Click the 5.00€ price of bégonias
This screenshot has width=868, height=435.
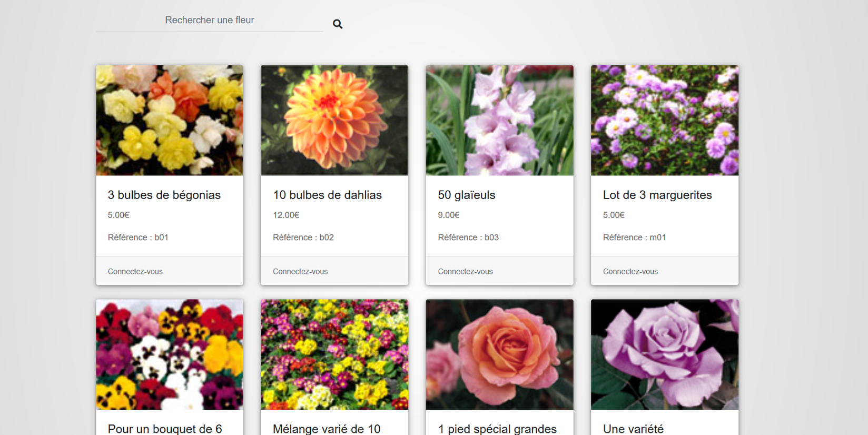click(x=119, y=215)
